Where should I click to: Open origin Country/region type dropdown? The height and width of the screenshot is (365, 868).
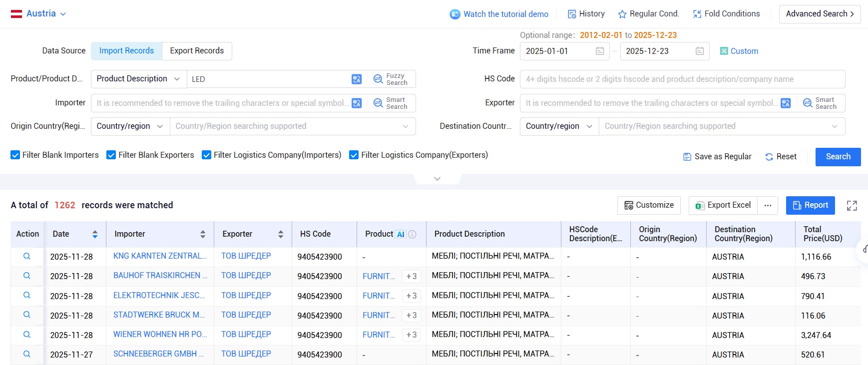tap(130, 126)
